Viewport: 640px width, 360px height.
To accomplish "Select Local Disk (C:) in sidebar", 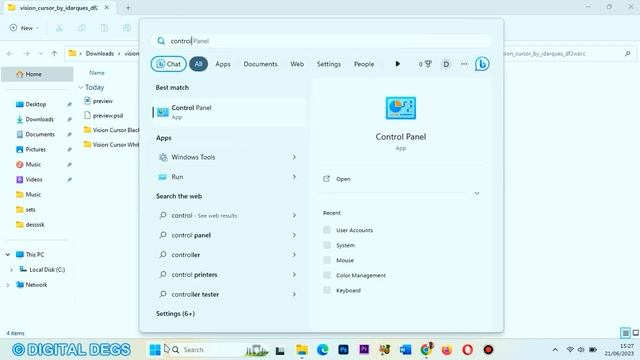I will pos(47,269).
